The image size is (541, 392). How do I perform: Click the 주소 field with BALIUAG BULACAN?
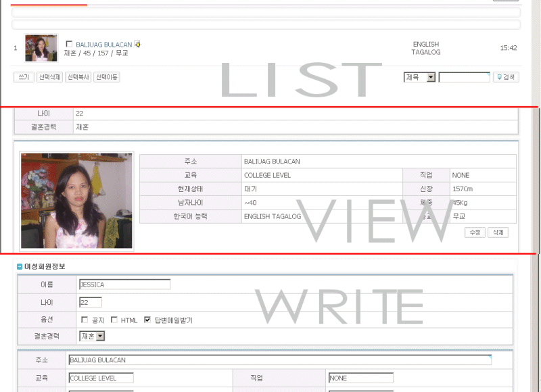coord(280,360)
